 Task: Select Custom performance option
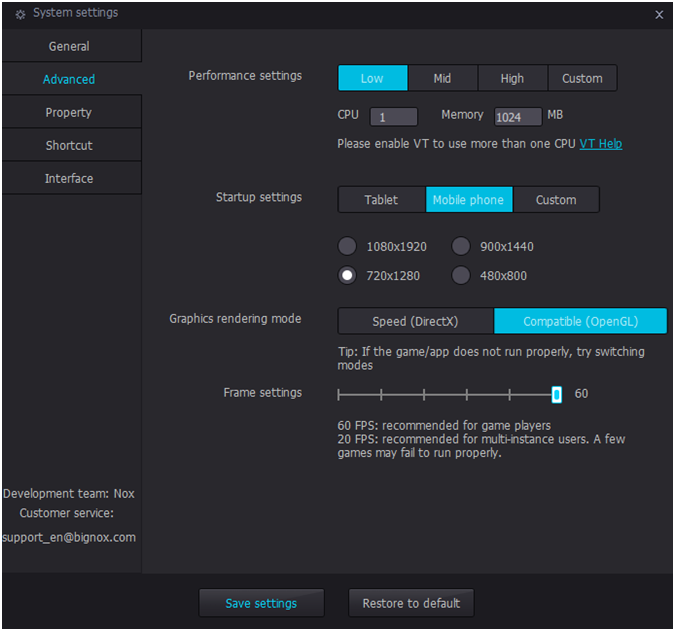[x=582, y=78]
